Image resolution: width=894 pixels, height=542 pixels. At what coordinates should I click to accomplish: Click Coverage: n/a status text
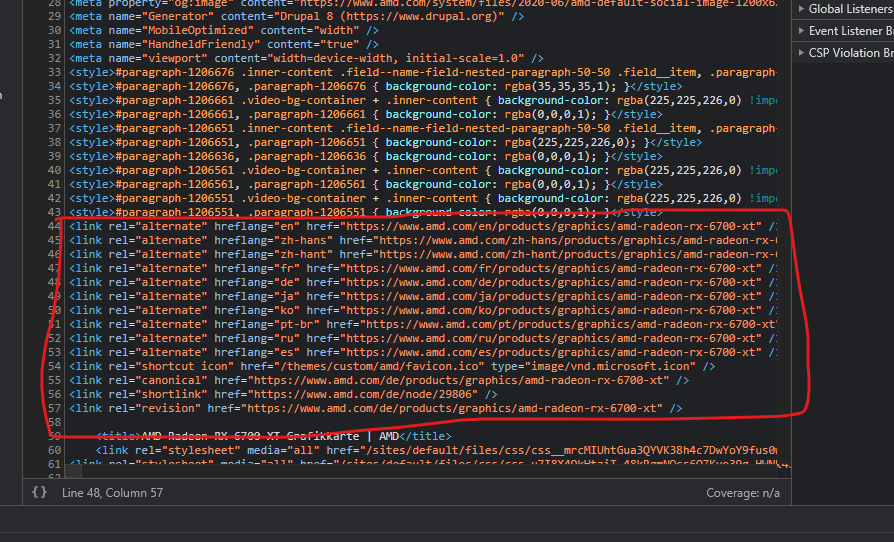pyautogui.click(x=743, y=492)
